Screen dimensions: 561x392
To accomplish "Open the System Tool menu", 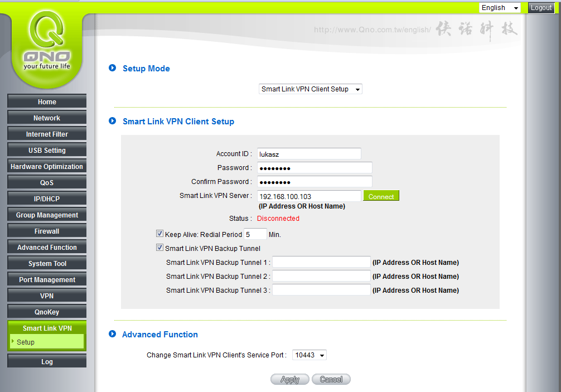I will click(47, 263).
